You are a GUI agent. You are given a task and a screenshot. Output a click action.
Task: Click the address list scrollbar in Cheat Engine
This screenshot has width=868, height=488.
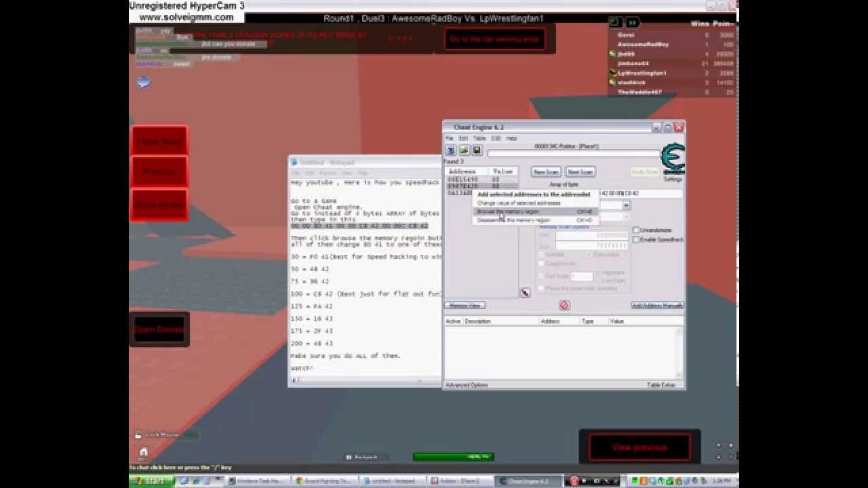(680, 354)
